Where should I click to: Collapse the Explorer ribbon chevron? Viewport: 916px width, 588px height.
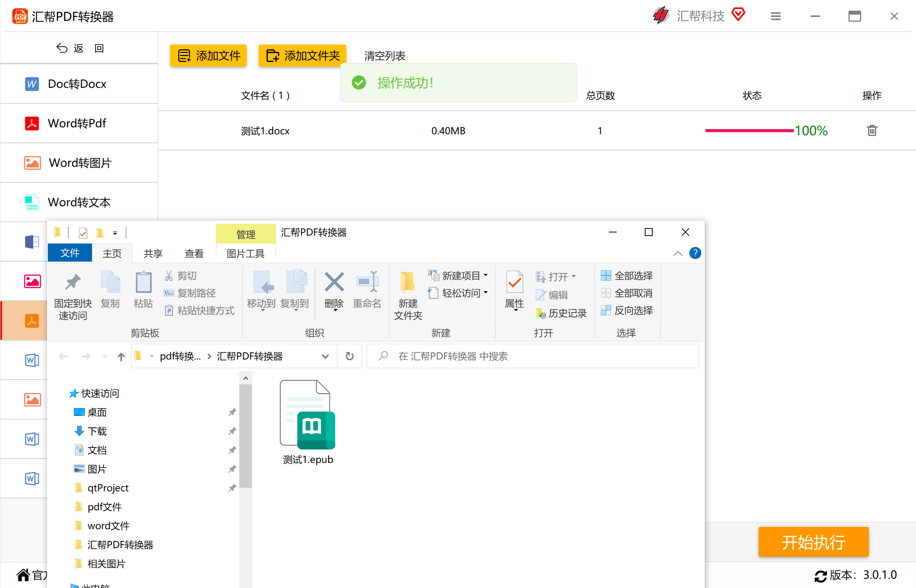[678, 253]
